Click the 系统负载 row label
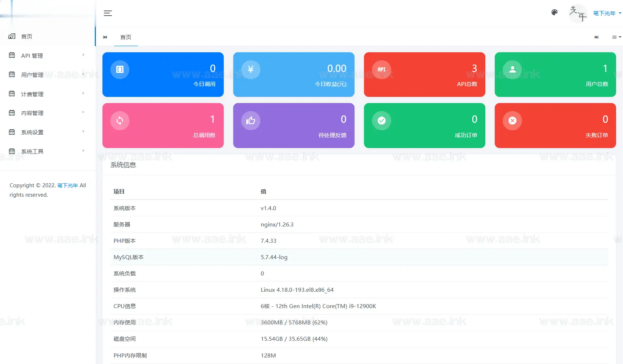The image size is (623, 364). pyautogui.click(x=125, y=274)
